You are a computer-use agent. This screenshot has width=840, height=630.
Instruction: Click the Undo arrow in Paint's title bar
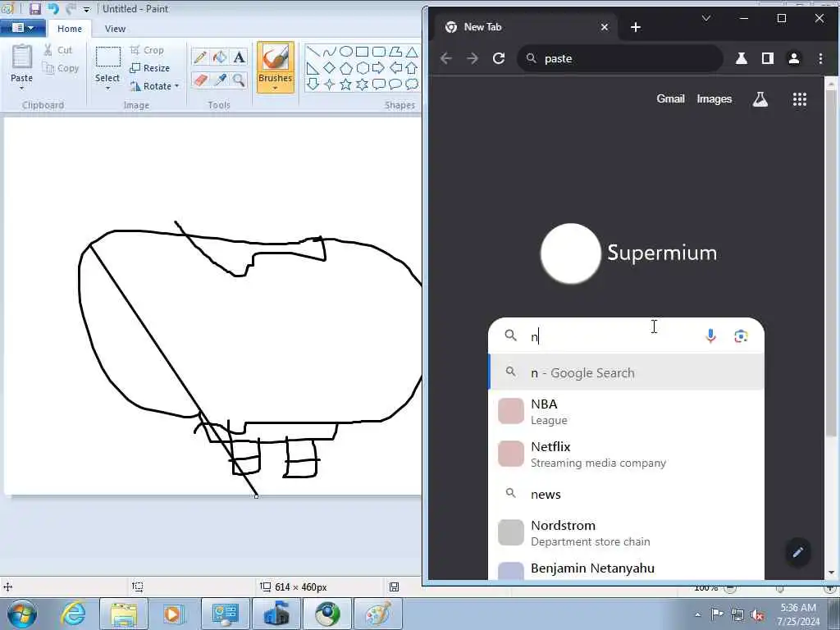tap(53, 8)
